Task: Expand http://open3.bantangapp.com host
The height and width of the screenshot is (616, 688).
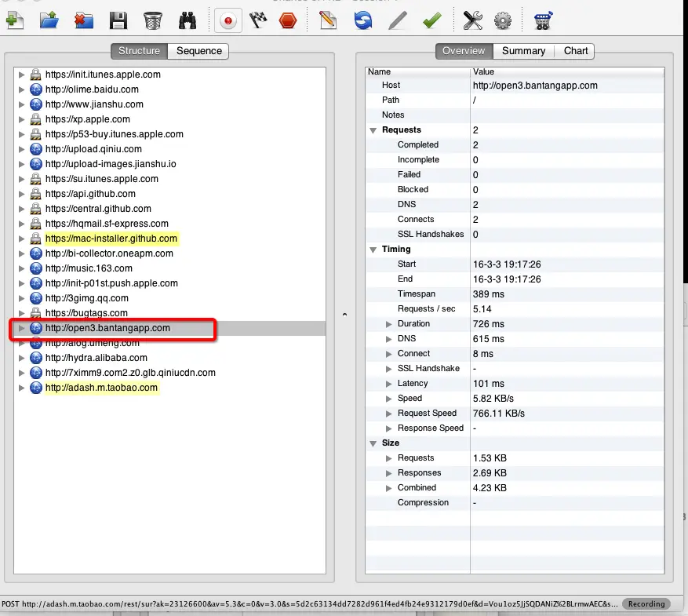Action: [x=21, y=328]
